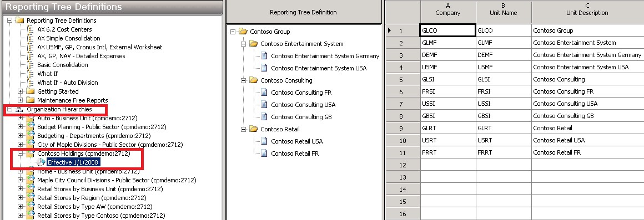Screen dimensions: 644x220
Task: Expand the Maintenance Free Reports folder
Action: pos(20,100)
